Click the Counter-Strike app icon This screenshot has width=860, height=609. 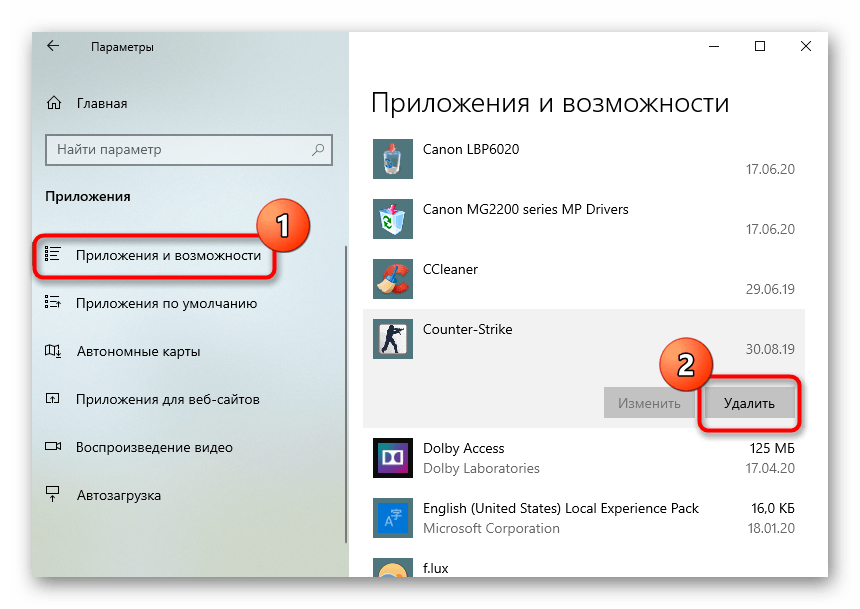pyautogui.click(x=392, y=339)
